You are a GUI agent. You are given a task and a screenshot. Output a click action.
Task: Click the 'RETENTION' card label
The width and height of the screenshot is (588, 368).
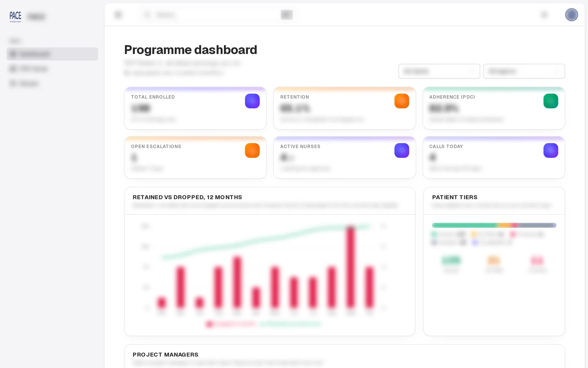[x=295, y=97]
